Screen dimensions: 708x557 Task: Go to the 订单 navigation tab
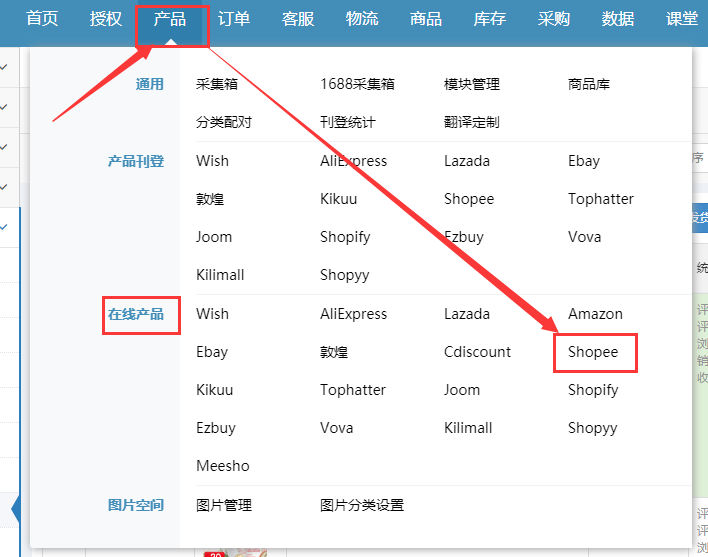point(234,19)
